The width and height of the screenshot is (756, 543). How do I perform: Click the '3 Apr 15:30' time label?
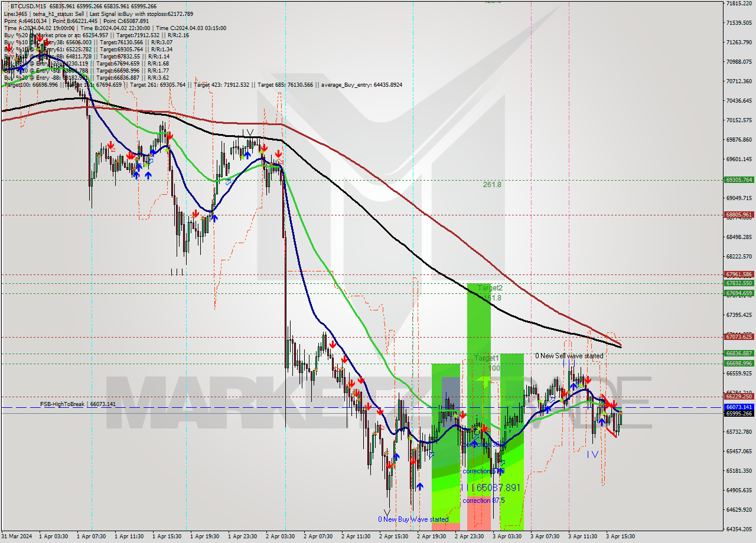(621, 537)
